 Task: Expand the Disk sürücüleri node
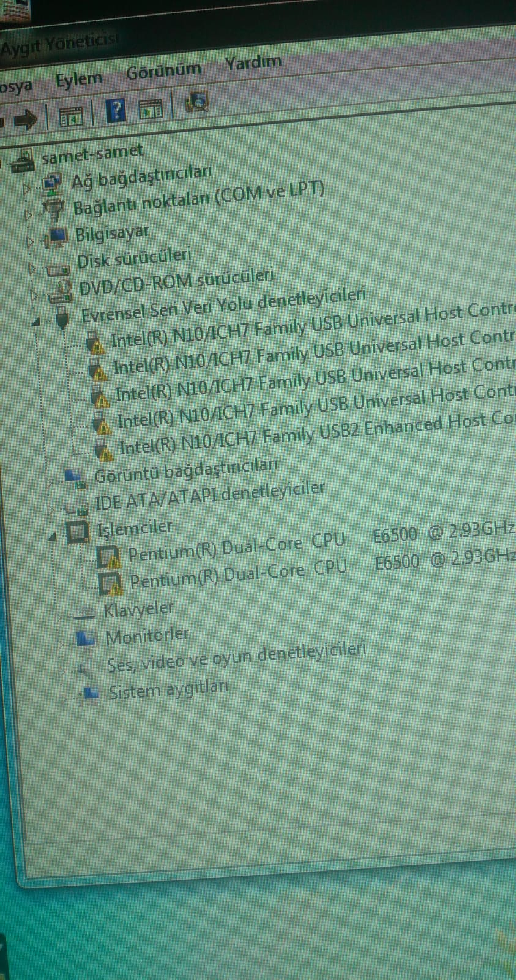coord(32,268)
